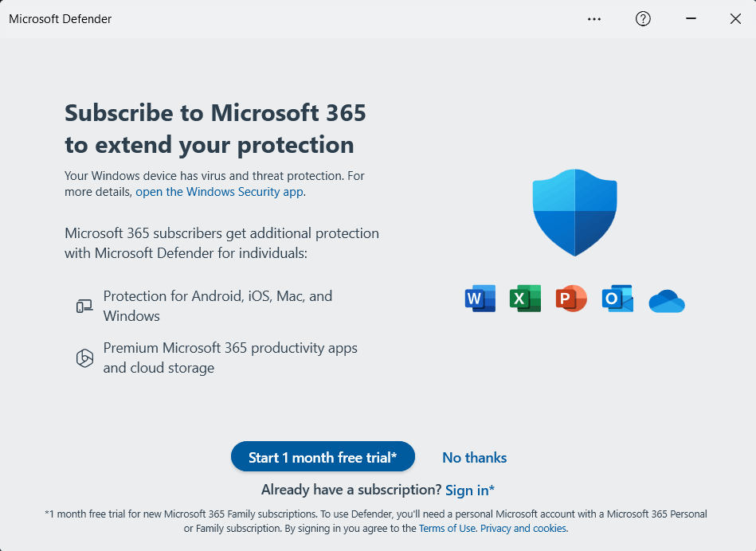Click the Word app icon

[x=480, y=299]
